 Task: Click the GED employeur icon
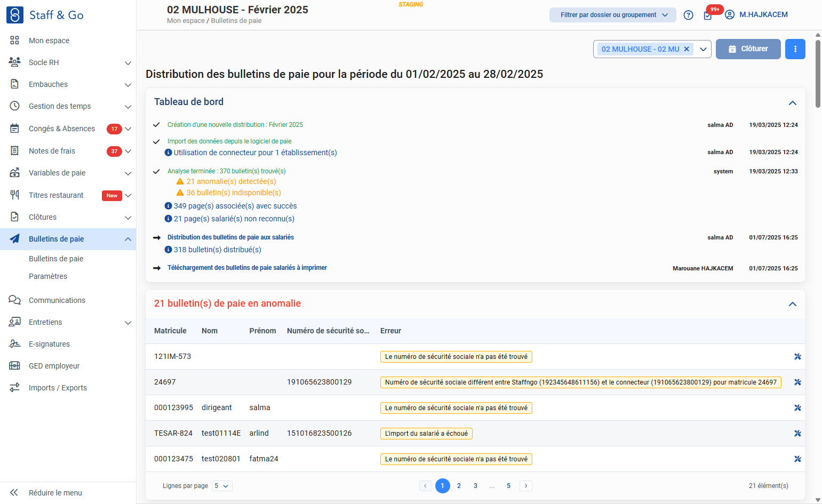coord(15,366)
